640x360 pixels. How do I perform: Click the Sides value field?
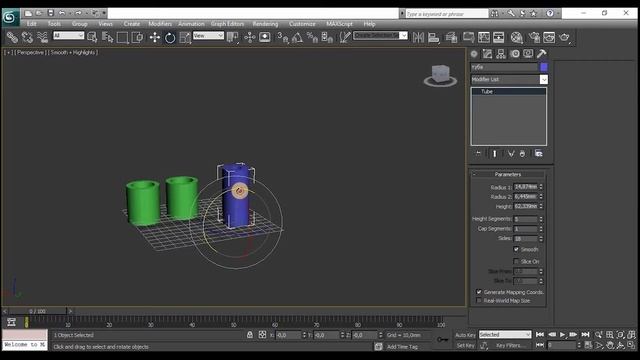(526, 238)
